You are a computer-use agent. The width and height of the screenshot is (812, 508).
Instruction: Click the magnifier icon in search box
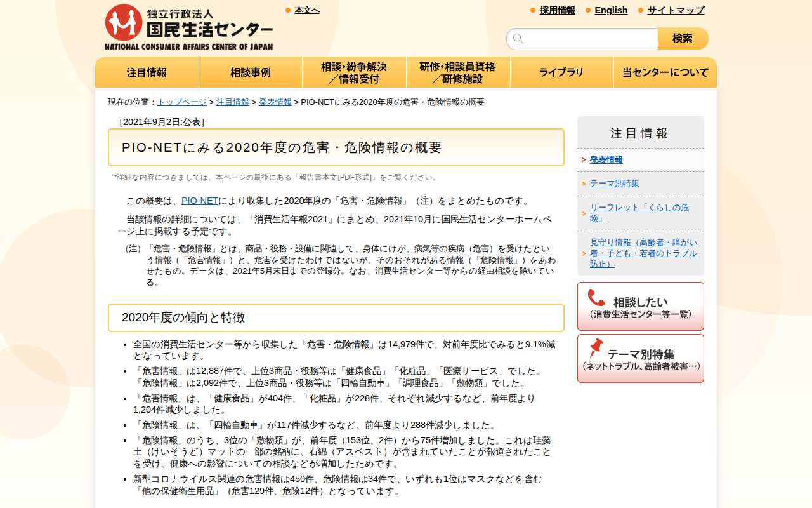[x=518, y=39]
